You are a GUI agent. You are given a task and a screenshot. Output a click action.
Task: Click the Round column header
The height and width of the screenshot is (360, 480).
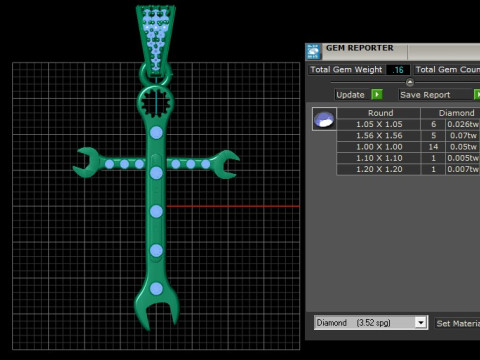point(379,113)
